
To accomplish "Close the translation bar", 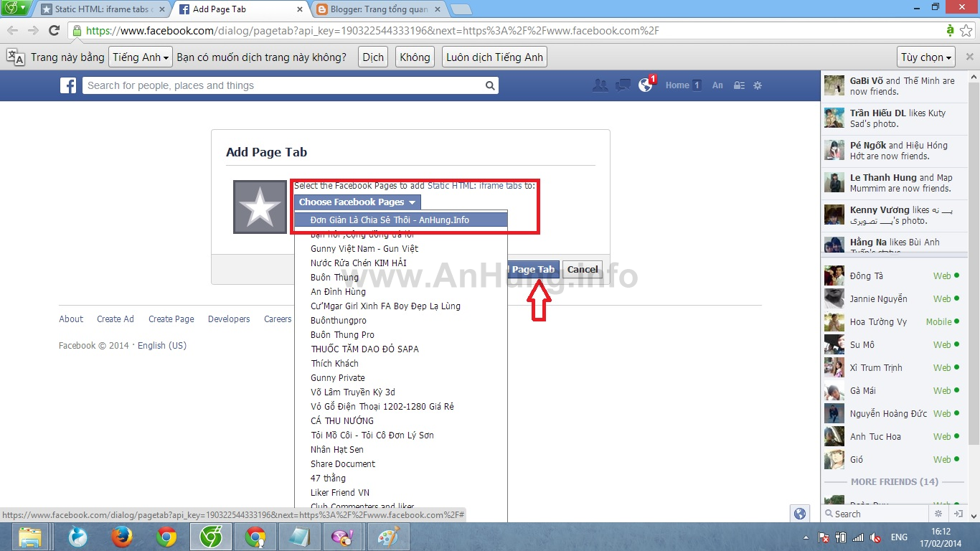I will pyautogui.click(x=969, y=57).
